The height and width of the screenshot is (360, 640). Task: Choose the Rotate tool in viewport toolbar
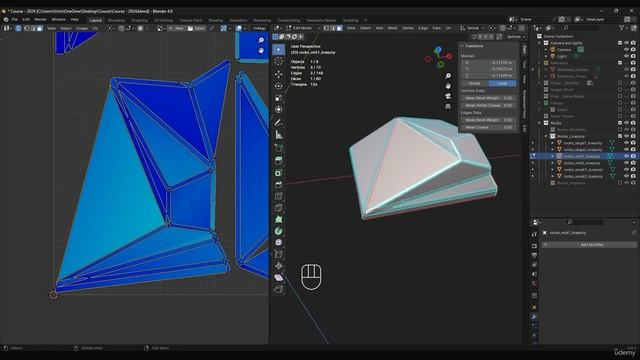click(279, 86)
